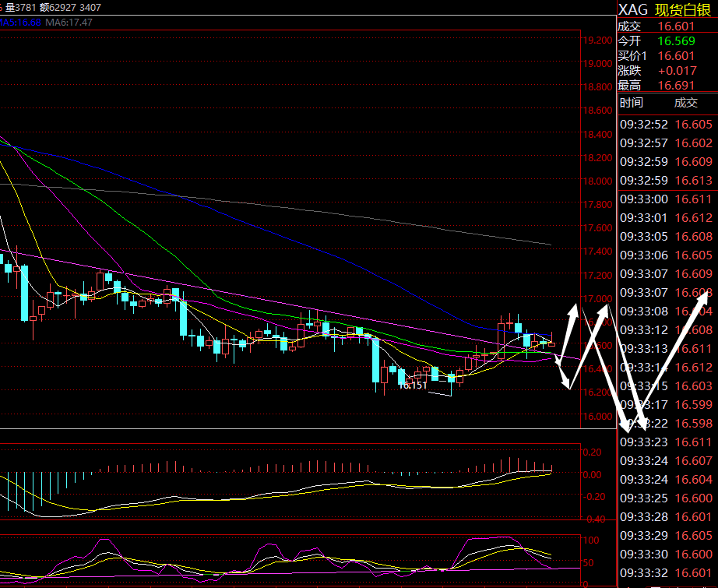This screenshot has width=718, height=588.
Task: Click the tick time '09:32:52'
Action: 644,124
